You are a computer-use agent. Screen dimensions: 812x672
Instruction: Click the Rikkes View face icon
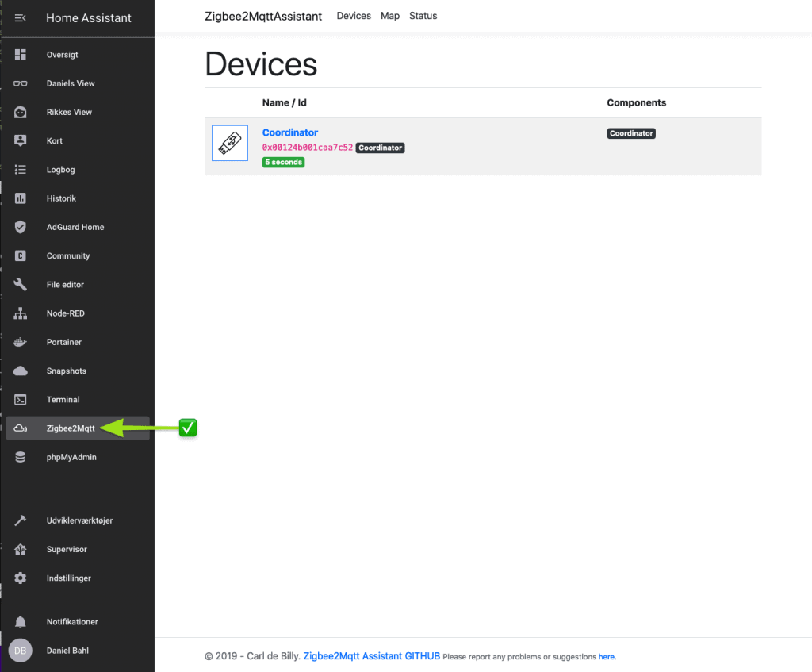[x=20, y=112]
